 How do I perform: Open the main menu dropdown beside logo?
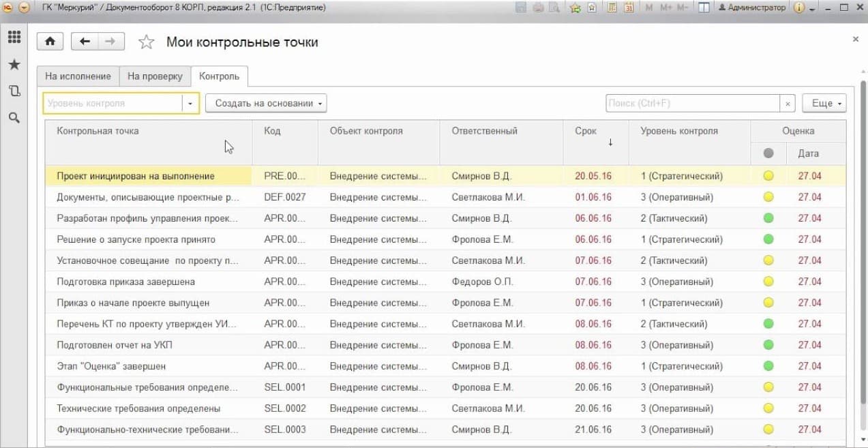point(24,8)
